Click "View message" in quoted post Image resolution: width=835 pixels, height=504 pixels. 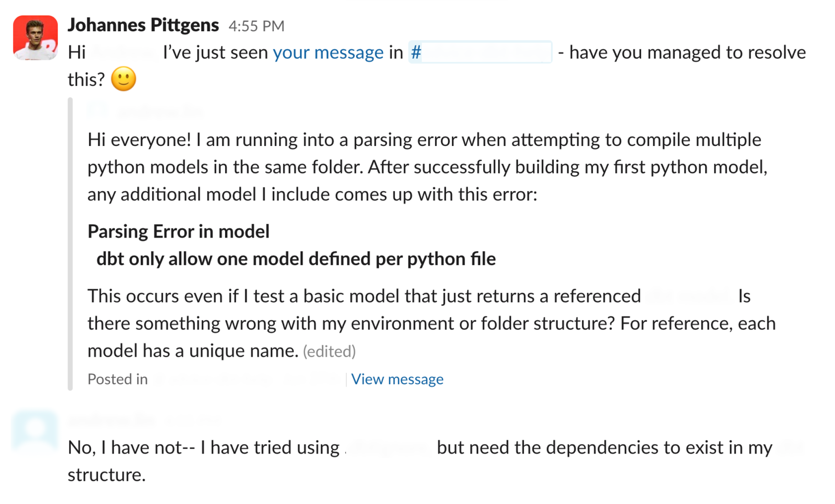click(397, 379)
